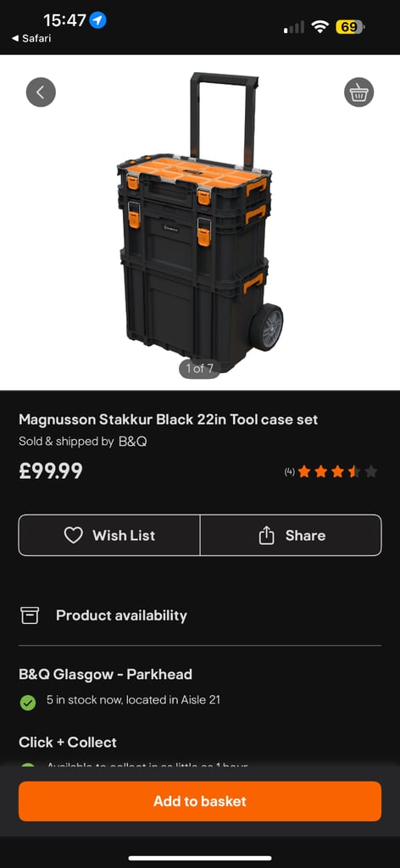This screenshot has width=400, height=868.
Task: Tap the product title Magnusson Stakkur
Action: [168, 420]
